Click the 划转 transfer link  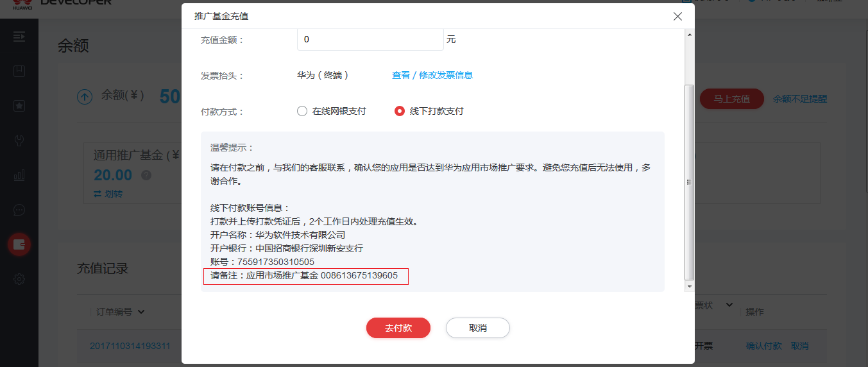coord(108,193)
